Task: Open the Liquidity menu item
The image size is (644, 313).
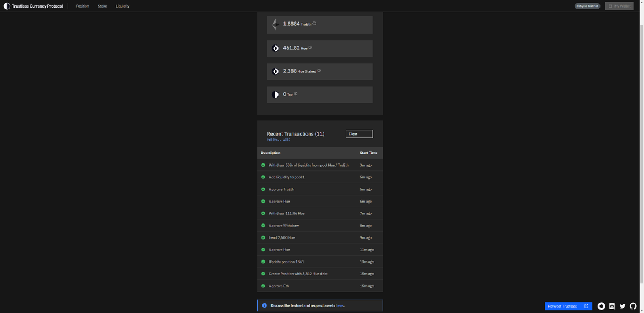Action: [x=122, y=6]
